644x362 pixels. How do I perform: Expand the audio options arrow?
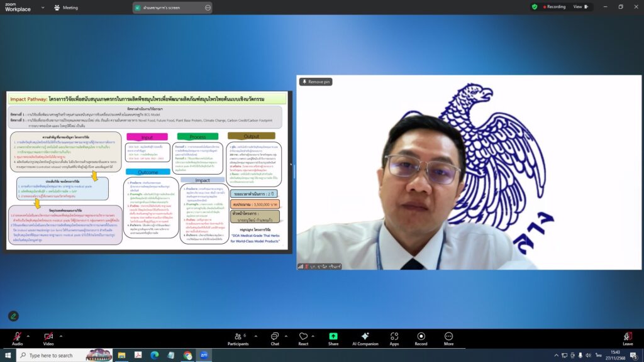[29, 336]
